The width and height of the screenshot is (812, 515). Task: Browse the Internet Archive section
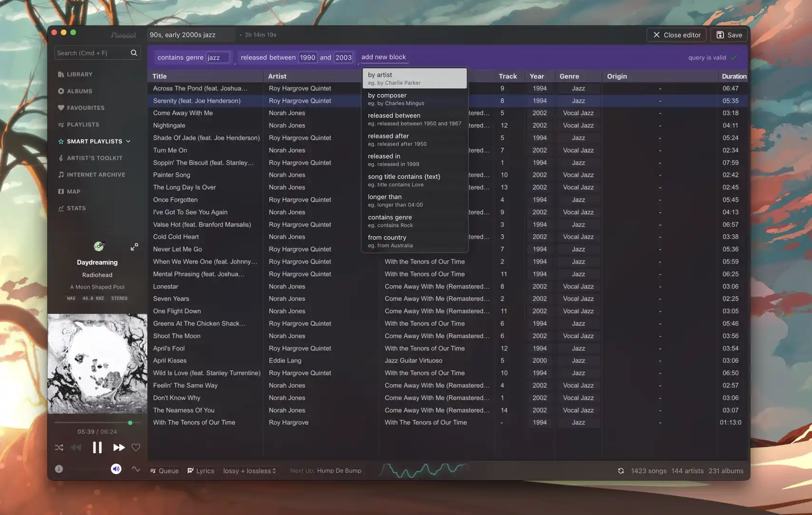(92, 175)
